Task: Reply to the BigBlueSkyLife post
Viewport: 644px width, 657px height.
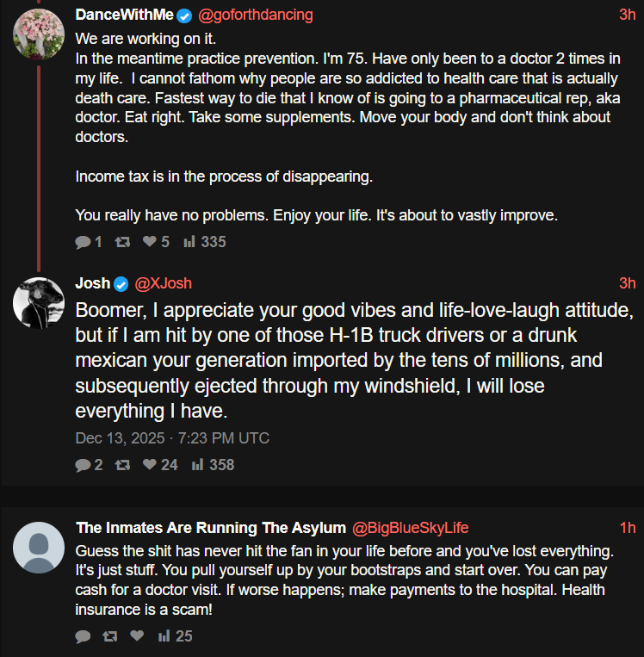Action: point(84,636)
